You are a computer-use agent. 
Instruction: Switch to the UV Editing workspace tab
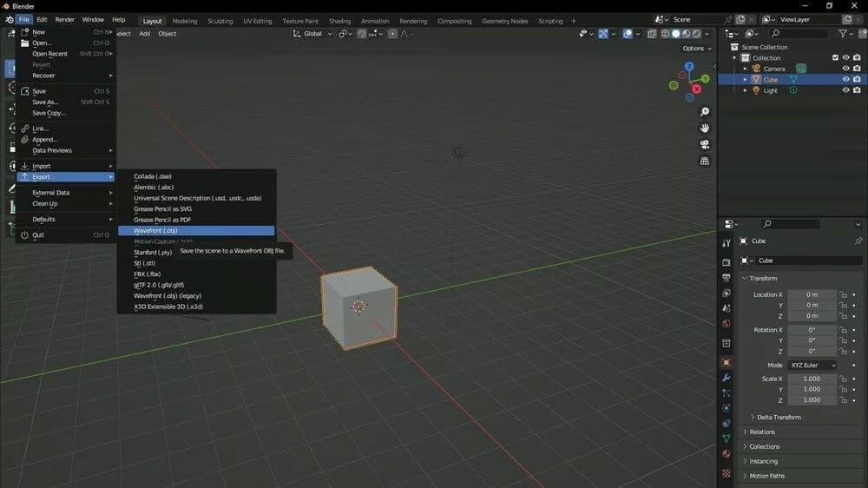pyautogui.click(x=258, y=21)
